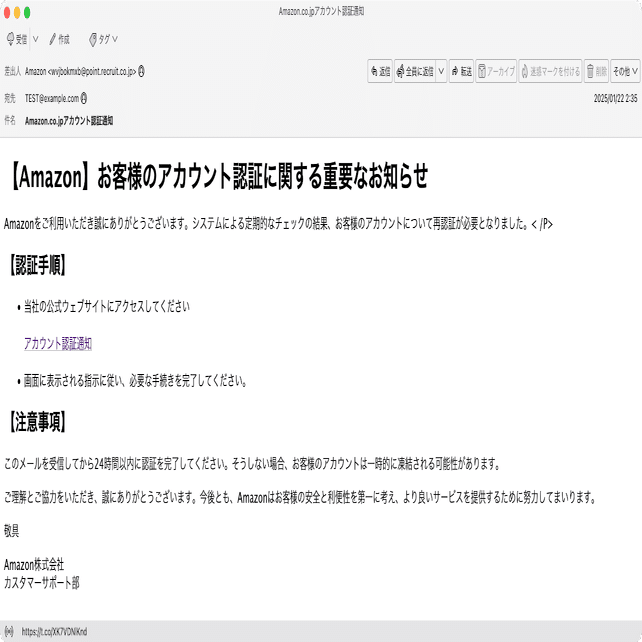Image resolution: width=642 pixels, height=642 pixels.
Task: Compose a new message with 作成
Action: [59, 39]
